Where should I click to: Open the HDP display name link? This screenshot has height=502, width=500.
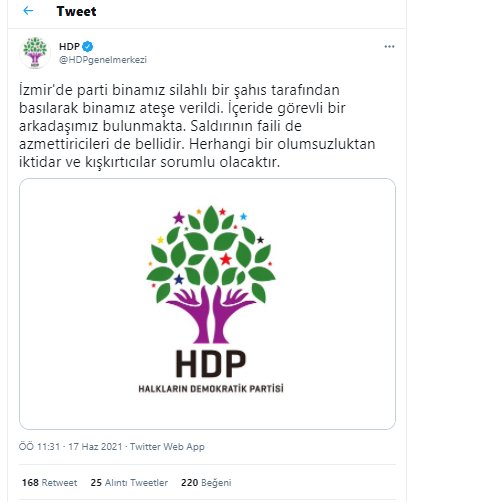click(x=69, y=47)
